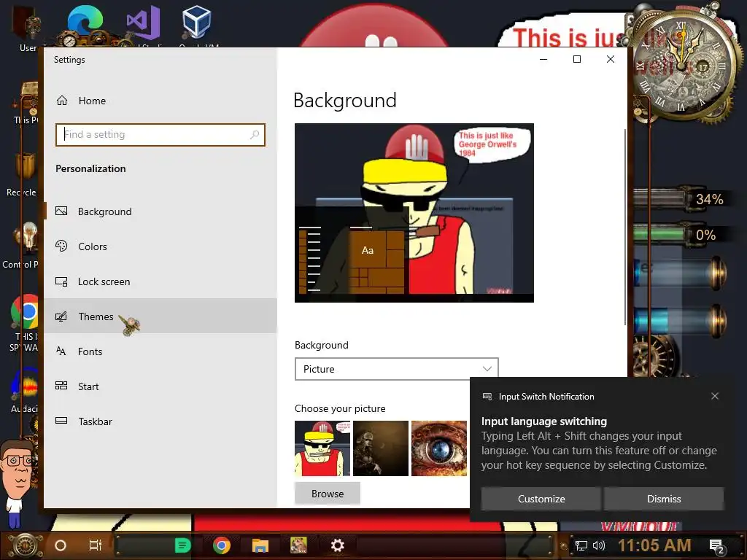Open the green chat app on taskbar

[182, 545]
